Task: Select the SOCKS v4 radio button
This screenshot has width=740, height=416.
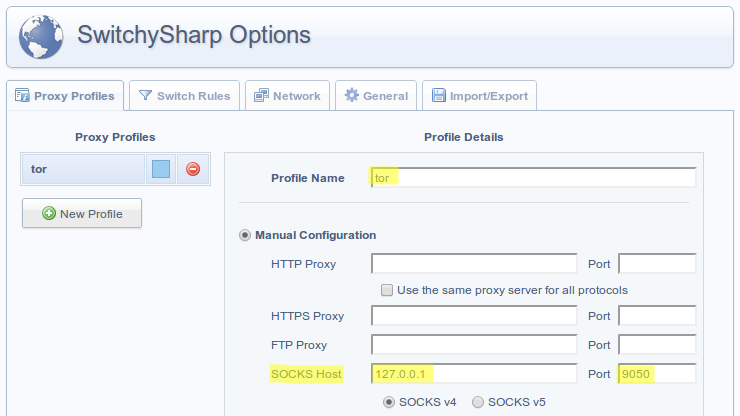Action: (x=389, y=402)
